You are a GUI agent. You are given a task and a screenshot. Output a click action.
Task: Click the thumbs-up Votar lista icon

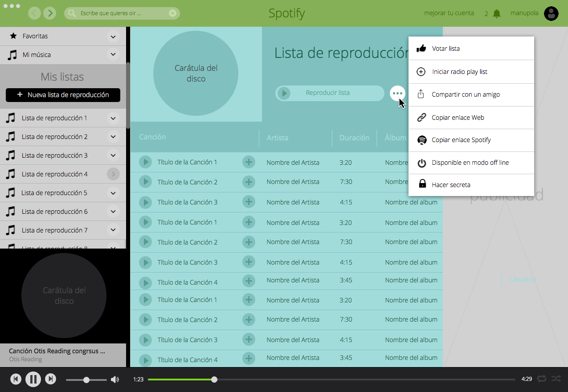point(421,49)
